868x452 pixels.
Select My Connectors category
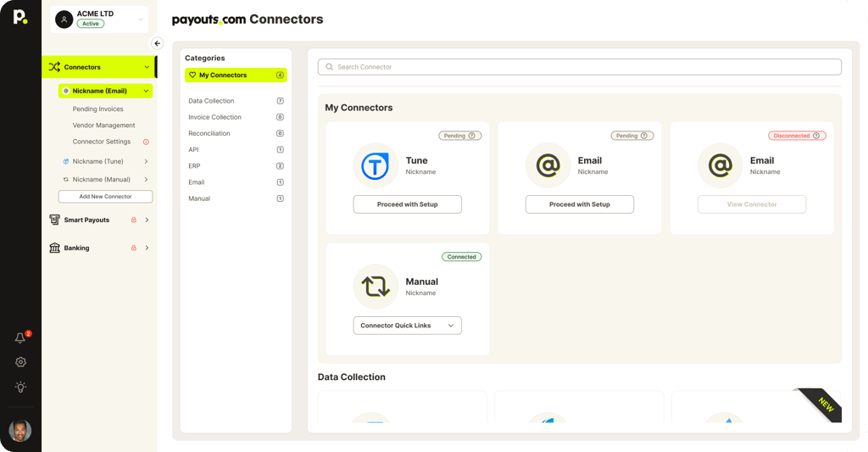(x=236, y=75)
